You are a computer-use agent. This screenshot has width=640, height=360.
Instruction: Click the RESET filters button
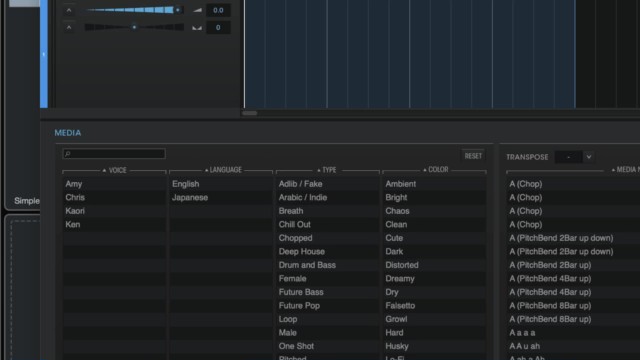click(x=473, y=156)
